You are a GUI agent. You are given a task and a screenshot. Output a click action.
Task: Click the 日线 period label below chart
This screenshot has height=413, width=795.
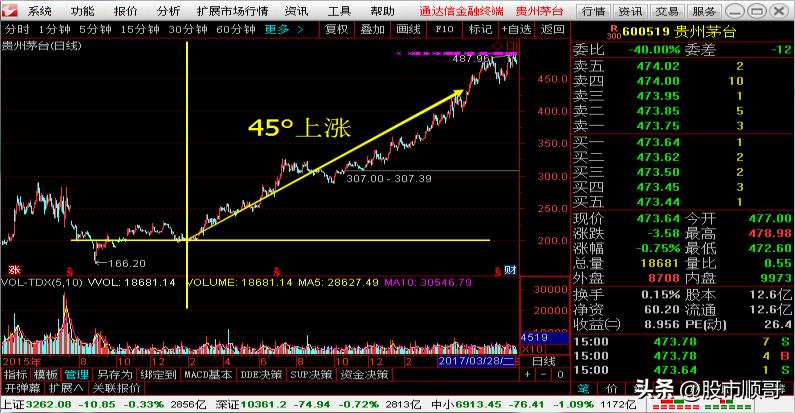tap(544, 361)
